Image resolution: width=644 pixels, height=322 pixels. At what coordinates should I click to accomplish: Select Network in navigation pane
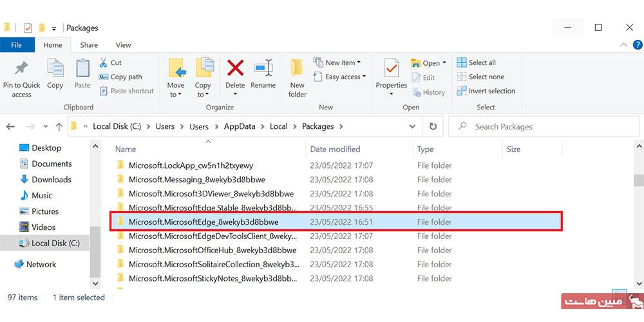(x=35, y=265)
